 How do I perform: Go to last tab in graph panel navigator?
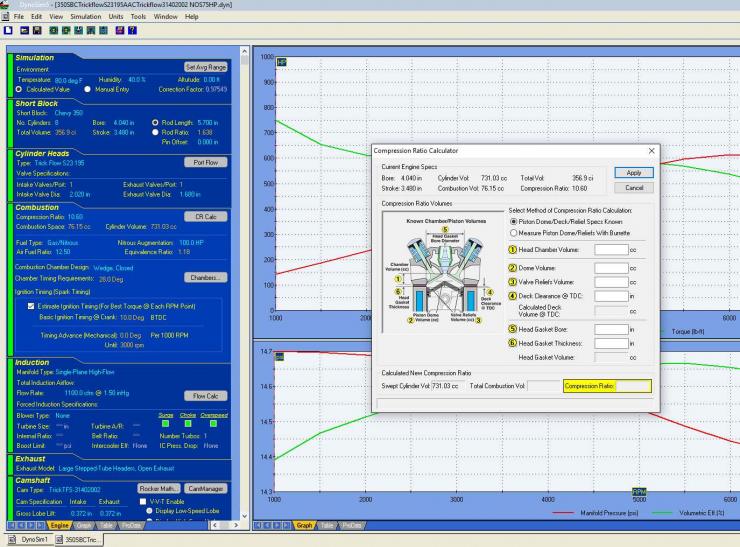[x=286, y=525]
